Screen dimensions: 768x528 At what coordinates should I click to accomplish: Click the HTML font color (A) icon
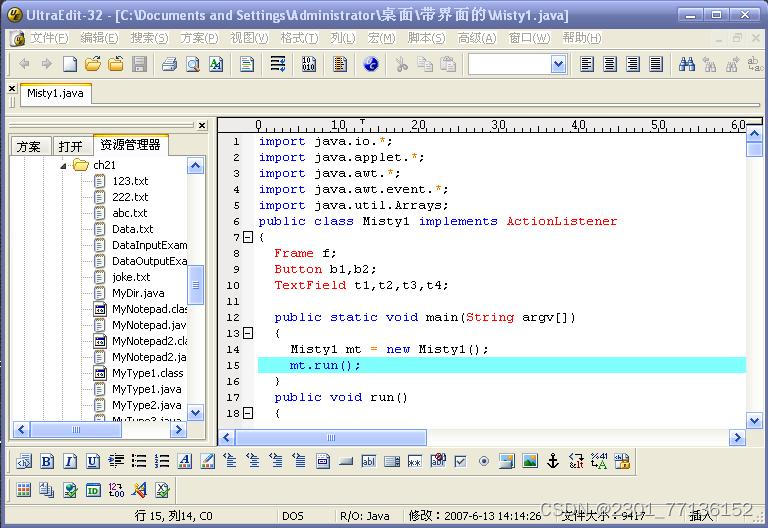tap(185, 461)
